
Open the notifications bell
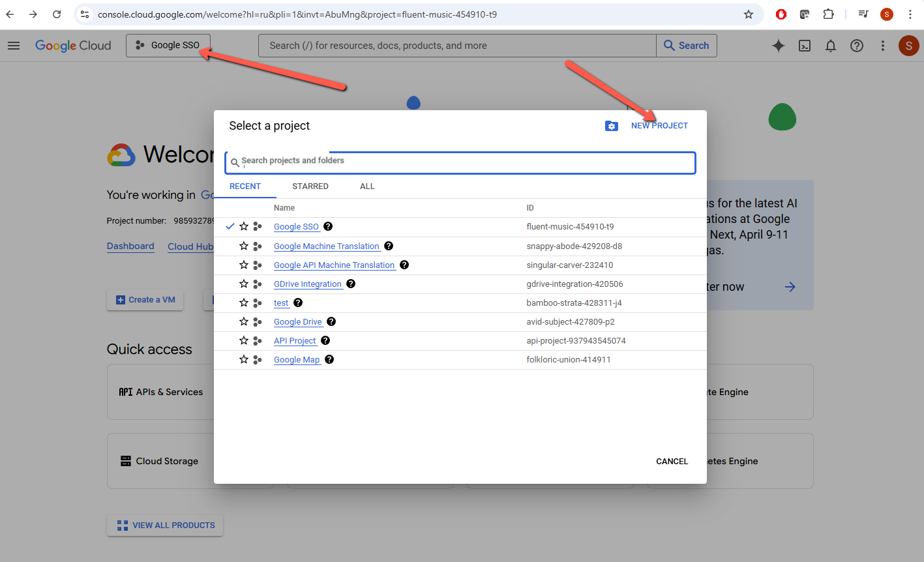pos(831,46)
